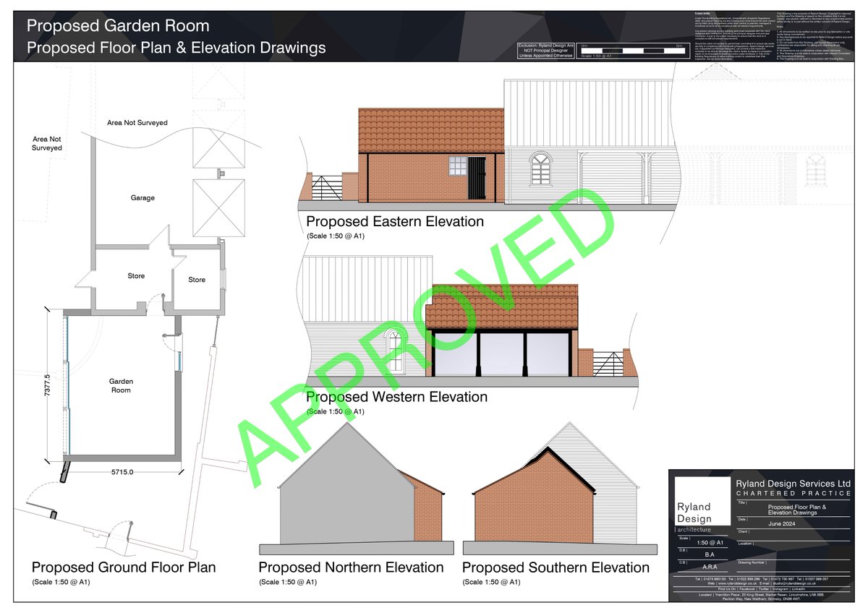Click the 'Instagram' link in the title block
Viewport: 868px width, 613px height.
point(780,589)
